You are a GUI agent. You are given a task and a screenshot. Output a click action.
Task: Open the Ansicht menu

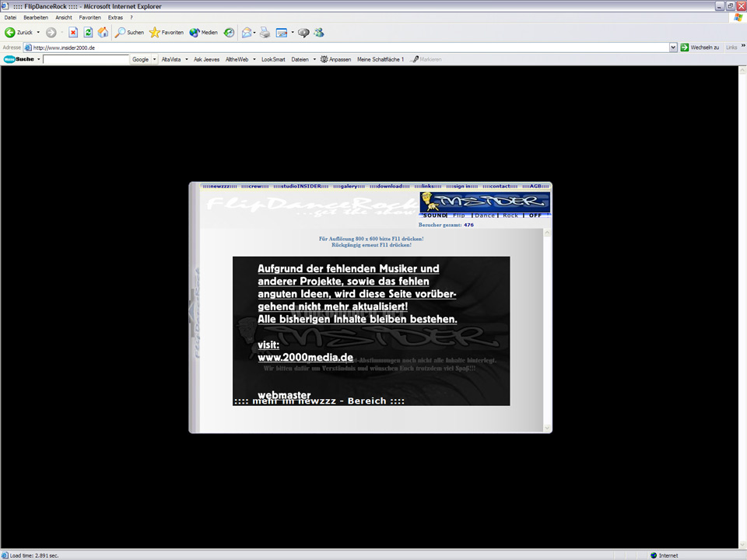[x=64, y=17]
